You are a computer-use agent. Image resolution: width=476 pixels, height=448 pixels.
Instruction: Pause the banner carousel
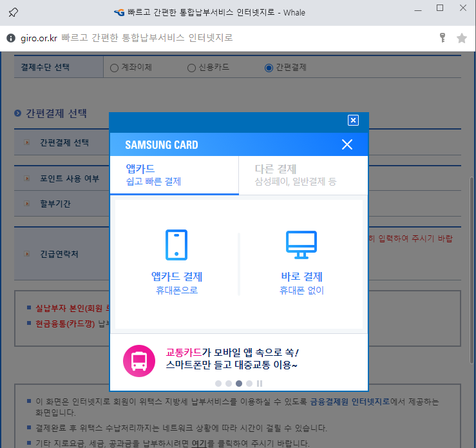[x=260, y=384]
